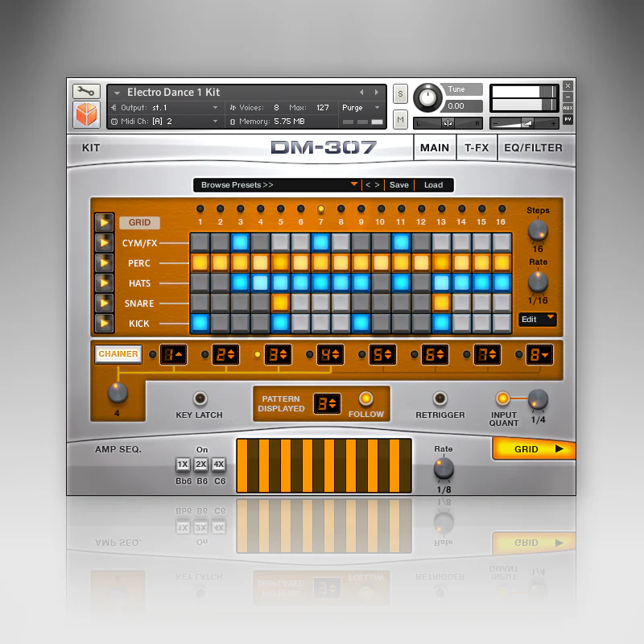
Task: Select next instrument with right arrow
Action: pos(376,93)
